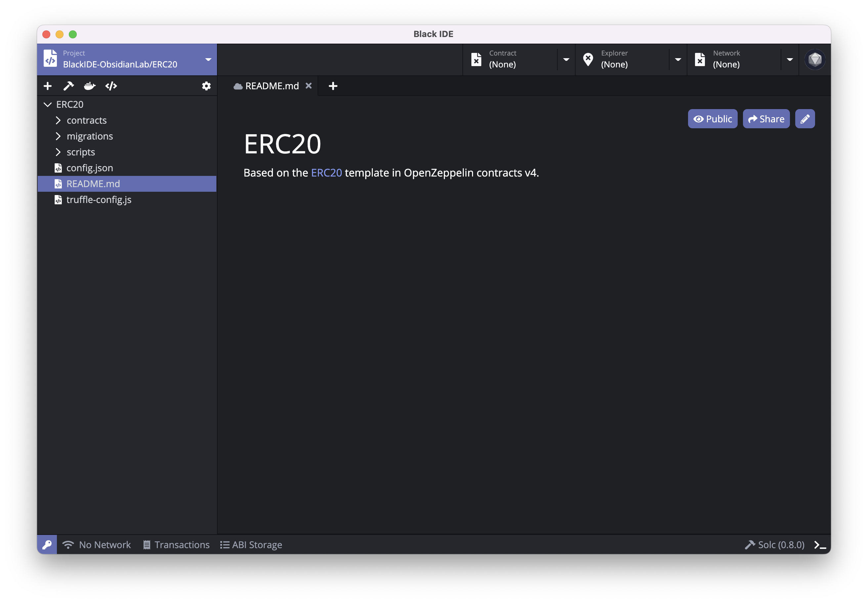This screenshot has width=868, height=603.
Task: Click the user avatar icon top right
Action: coord(815,60)
